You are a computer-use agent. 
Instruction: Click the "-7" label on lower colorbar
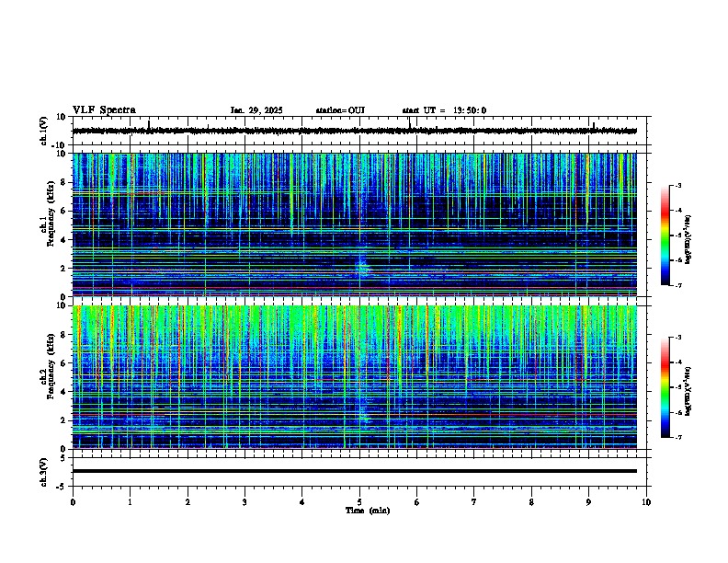(678, 437)
